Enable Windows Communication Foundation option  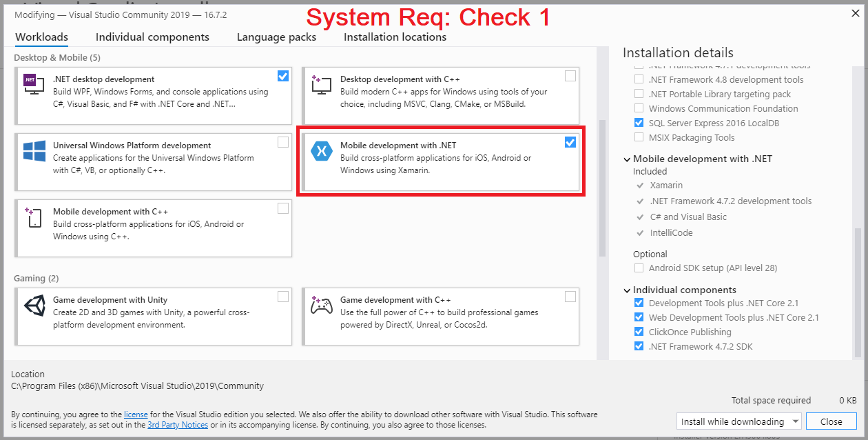[x=639, y=108]
